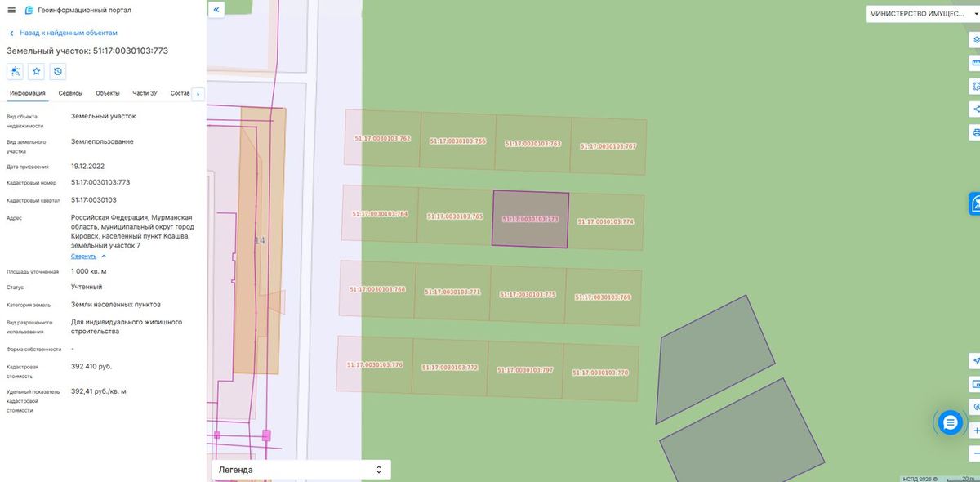
Task: Select parcel 51:17:0030103:774 on the map
Action: [x=605, y=221]
